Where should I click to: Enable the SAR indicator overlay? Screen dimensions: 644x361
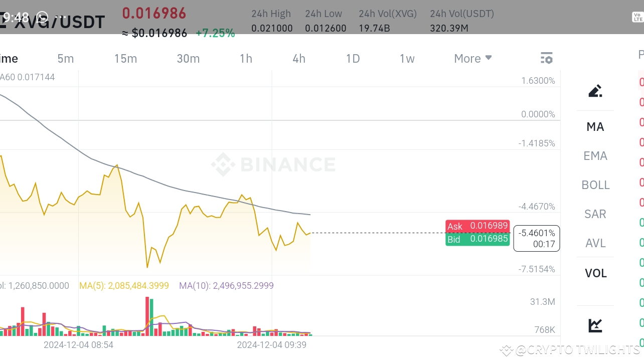click(x=595, y=214)
